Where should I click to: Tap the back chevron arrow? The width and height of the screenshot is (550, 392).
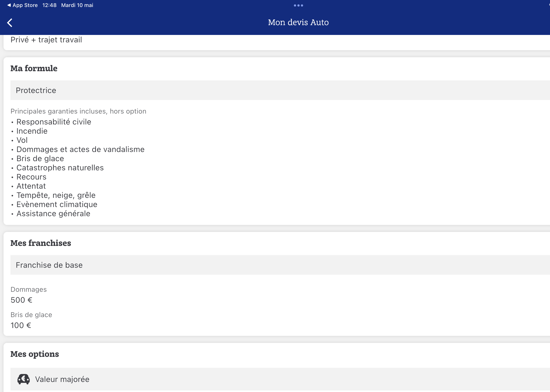pos(10,23)
